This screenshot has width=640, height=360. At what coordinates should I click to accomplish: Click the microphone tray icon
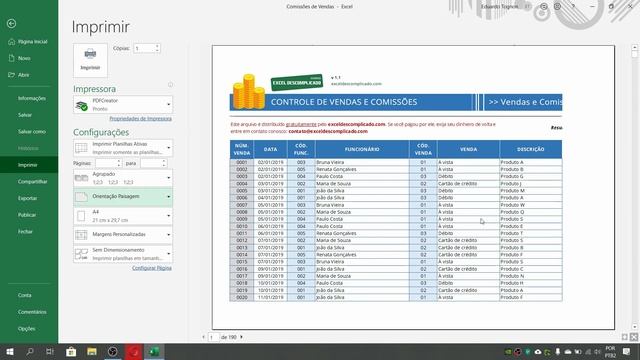558,351
